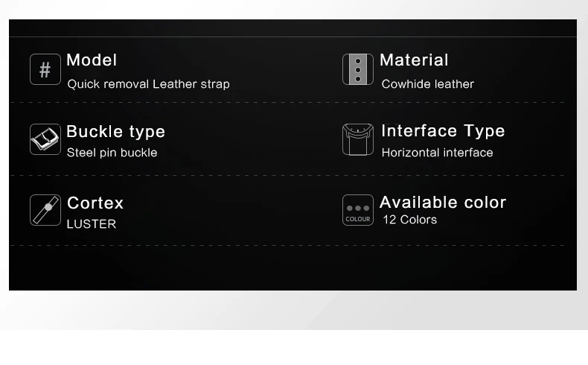Click the middle dot in colour icon
Screen dimensions: 588x365
point(358,208)
